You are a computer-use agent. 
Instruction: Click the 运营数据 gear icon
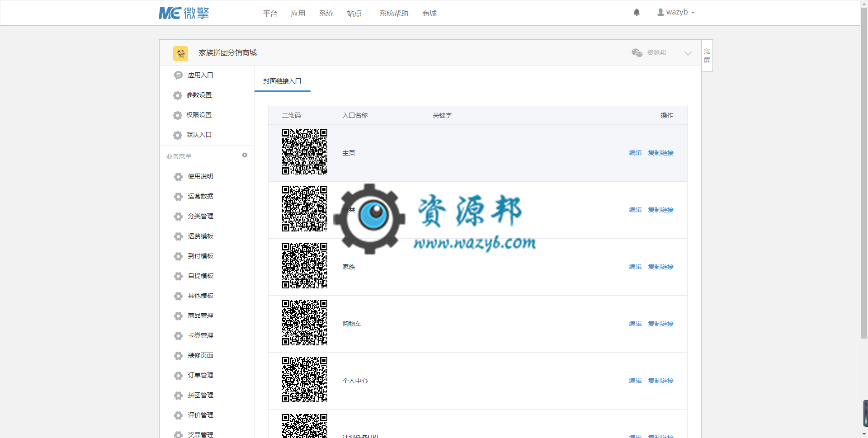[x=179, y=197]
